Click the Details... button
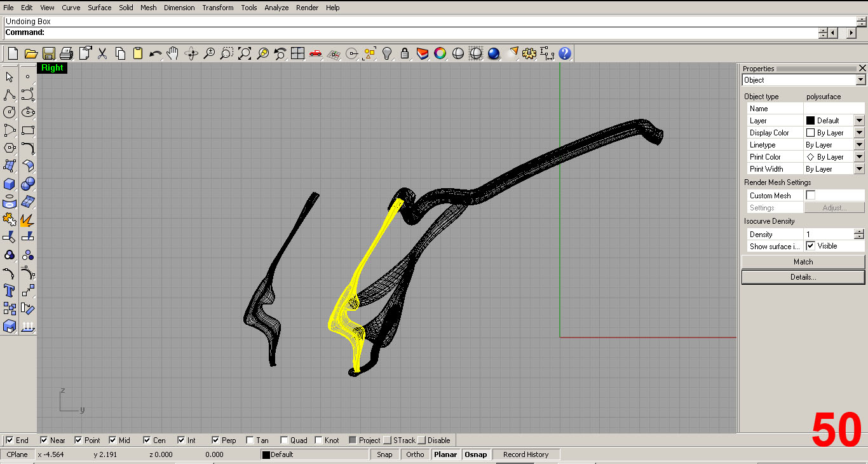 click(x=803, y=277)
